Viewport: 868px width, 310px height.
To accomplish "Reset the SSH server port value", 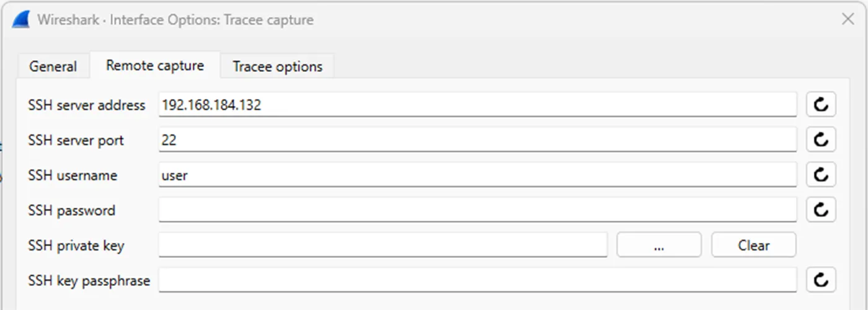I will 821,140.
